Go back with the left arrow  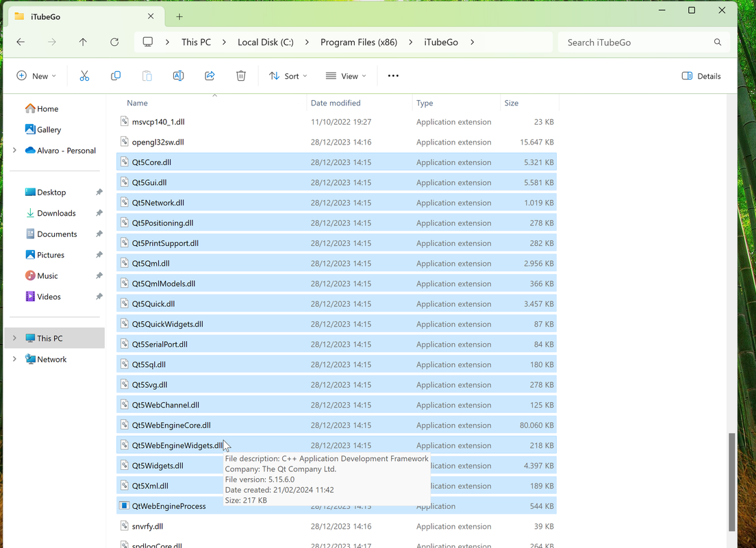[21, 42]
